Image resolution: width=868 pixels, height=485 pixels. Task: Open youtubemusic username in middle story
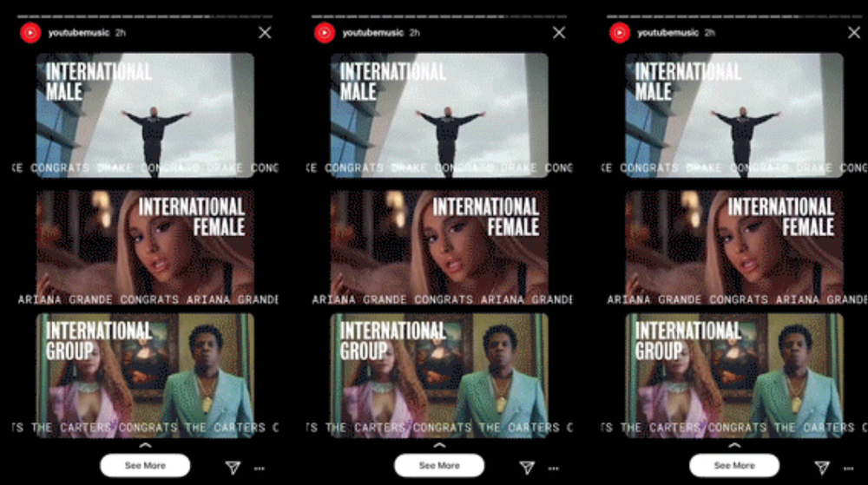[372, 33]
